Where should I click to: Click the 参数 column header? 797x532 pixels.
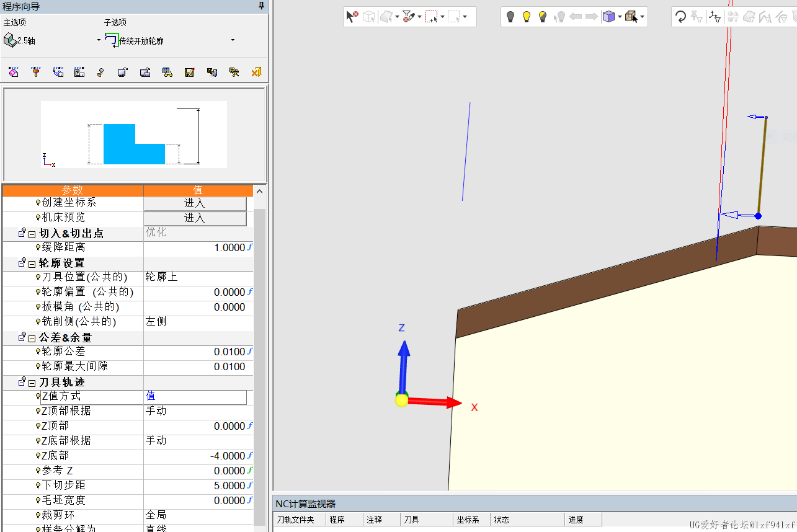pyautogui.click(x=73, y=190)
